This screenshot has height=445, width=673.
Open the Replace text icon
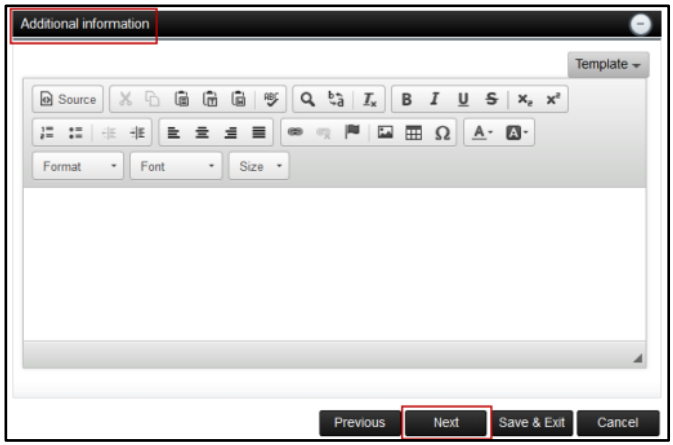(336, 99)
